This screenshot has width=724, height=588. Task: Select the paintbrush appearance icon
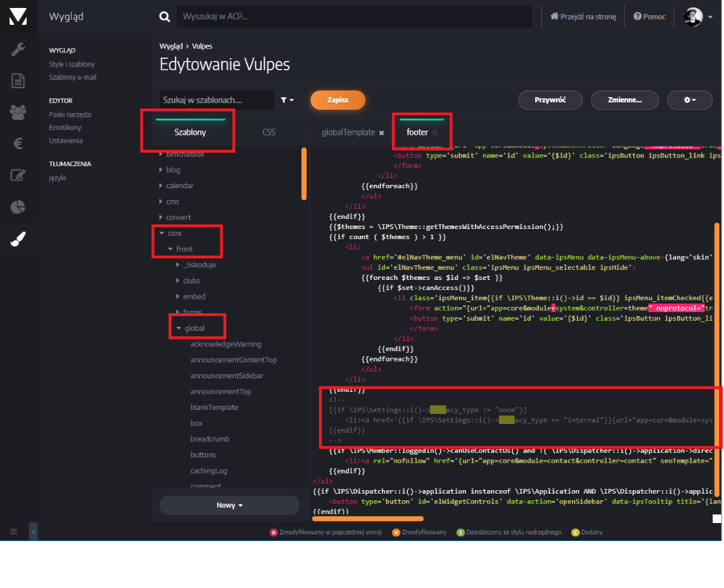click(x=17, y=239)
